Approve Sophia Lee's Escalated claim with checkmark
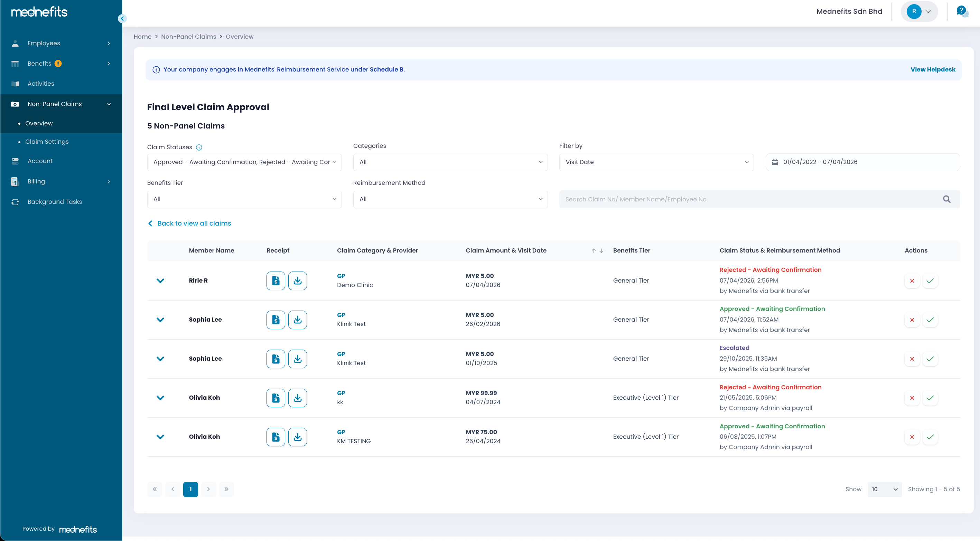Viewport: 980px width, 541px height. pyautogui.click(x=930, y=359)
